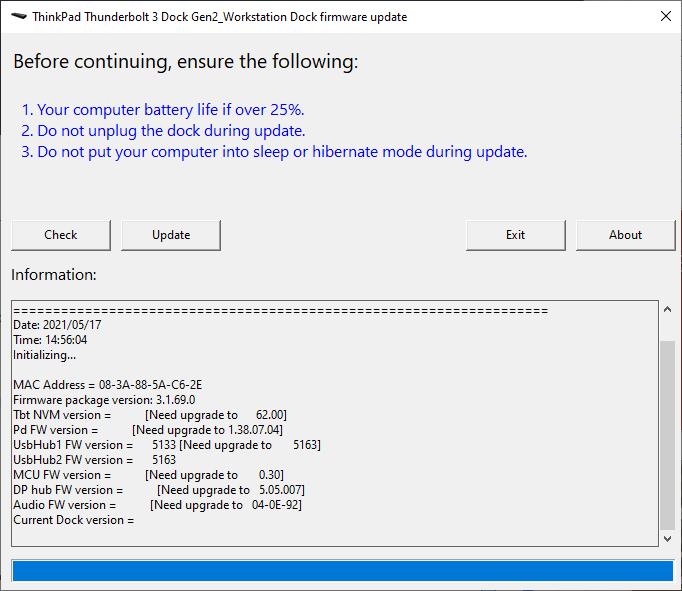Click the Current Dock version line

74,520
